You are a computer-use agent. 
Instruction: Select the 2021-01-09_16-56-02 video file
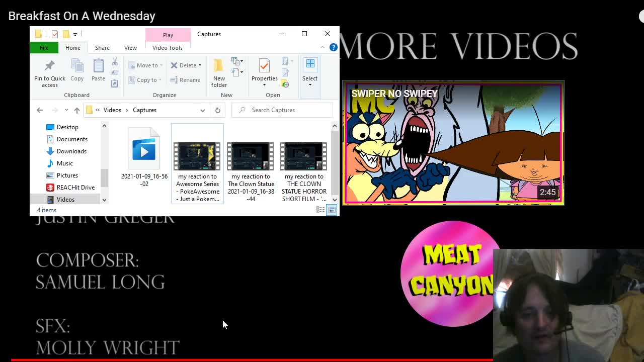point(144,157)
